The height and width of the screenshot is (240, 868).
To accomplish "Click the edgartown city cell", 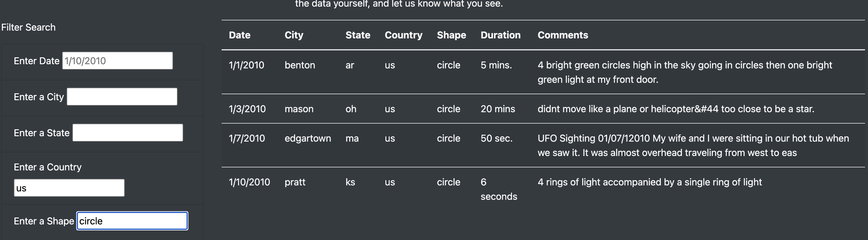I will point(308,138).
